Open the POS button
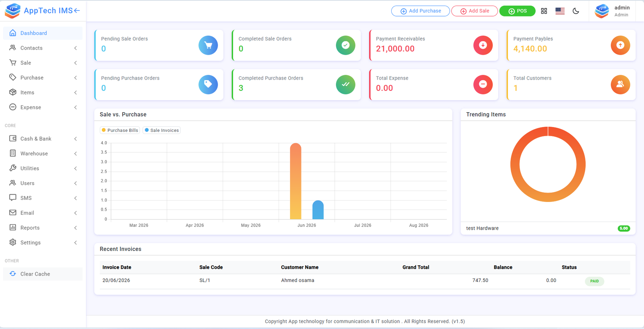 [517, 11]
